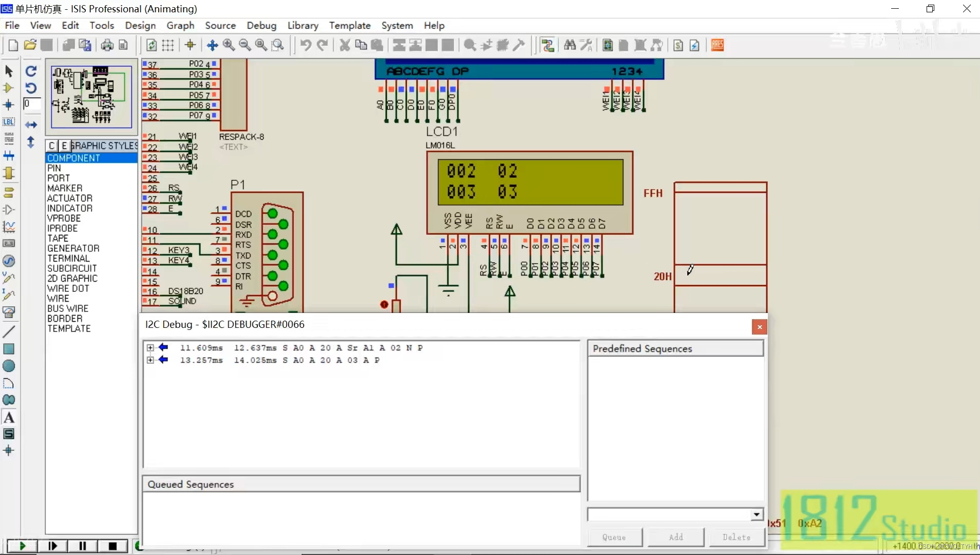Open the Design menu
This screenshot has height=555, width=980.
pyautogui.click(x=140, y=25)
